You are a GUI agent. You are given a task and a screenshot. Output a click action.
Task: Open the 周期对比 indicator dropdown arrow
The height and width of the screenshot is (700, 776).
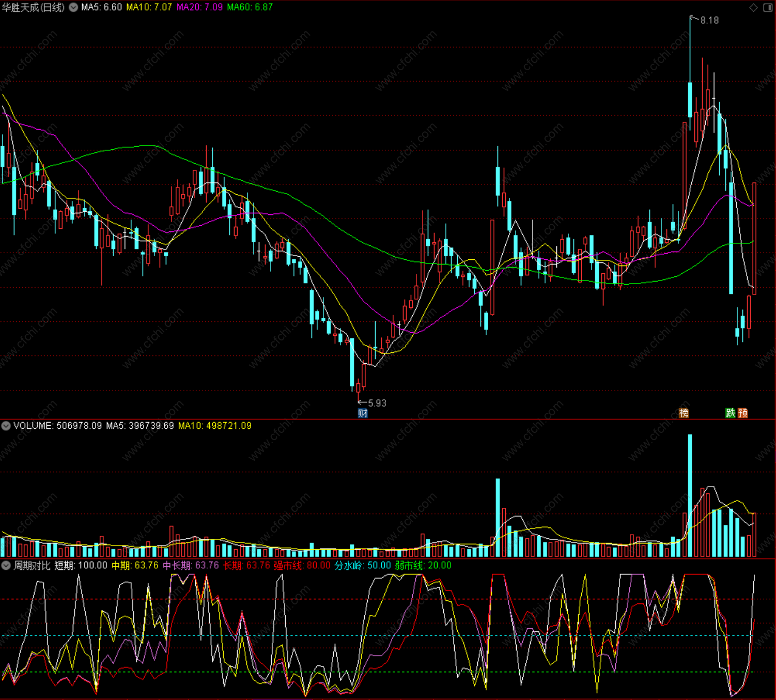pos(6,565)
